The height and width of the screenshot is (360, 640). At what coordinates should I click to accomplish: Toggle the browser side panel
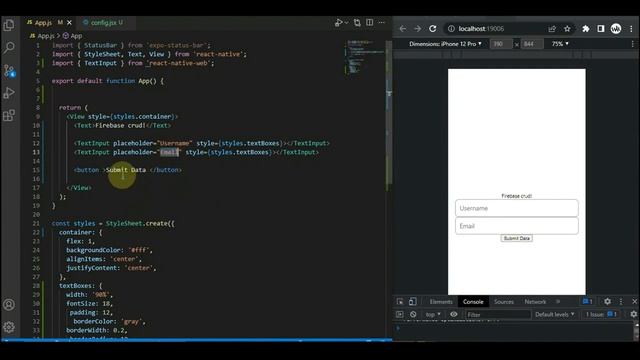click(x=601, y=29)
